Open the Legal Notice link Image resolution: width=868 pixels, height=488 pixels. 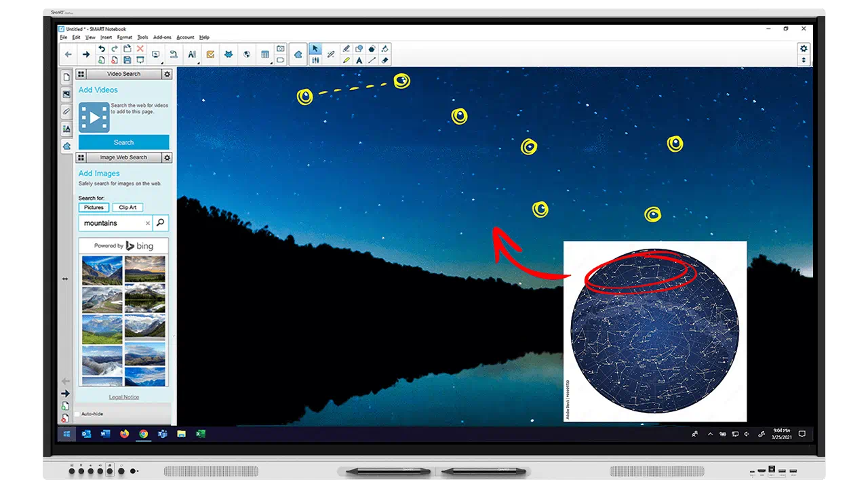coord(124,397)
